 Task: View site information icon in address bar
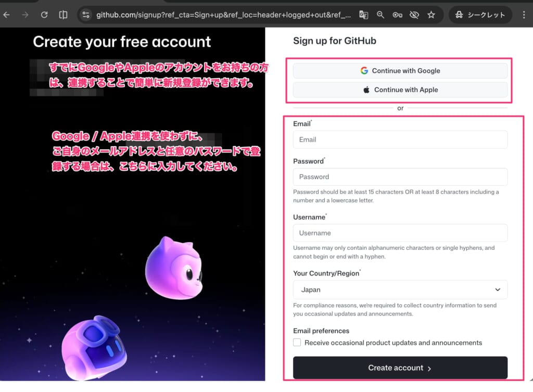click(x=86, y=15)
